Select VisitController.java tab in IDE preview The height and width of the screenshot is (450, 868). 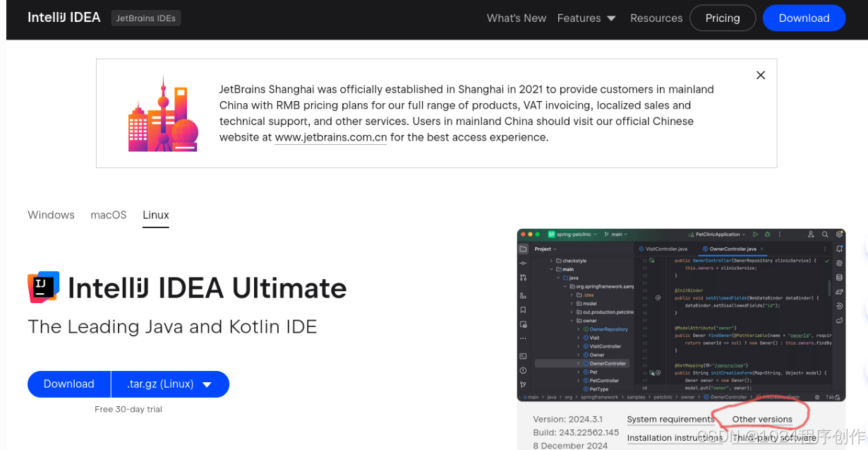click(x=663, y=249)
